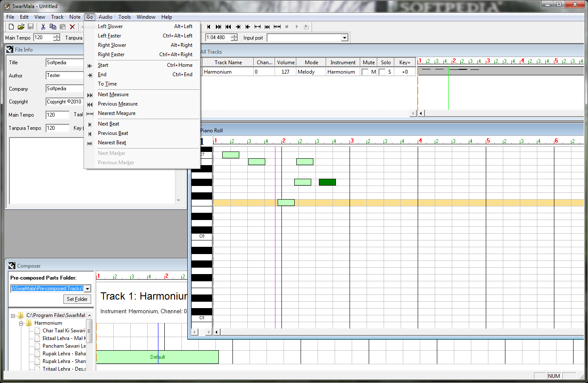The width and height of the screenshot is (588, 383).
Task: Click the File Info panel icon
Action: click(10, 49)
